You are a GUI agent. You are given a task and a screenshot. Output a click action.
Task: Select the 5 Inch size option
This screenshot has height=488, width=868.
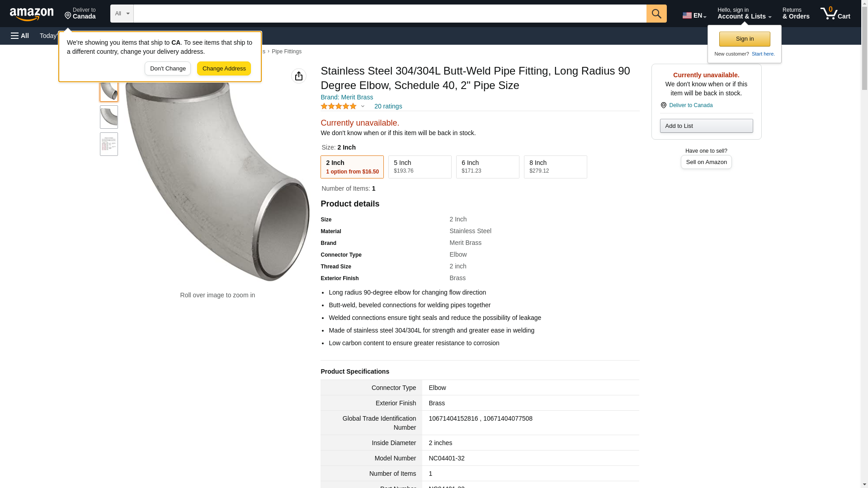coord(420,167)
